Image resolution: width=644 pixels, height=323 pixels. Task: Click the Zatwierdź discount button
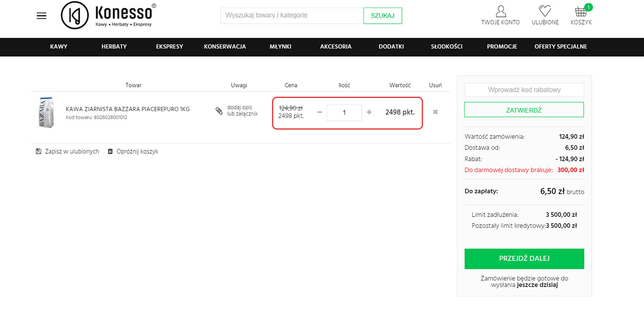point(524,110)
